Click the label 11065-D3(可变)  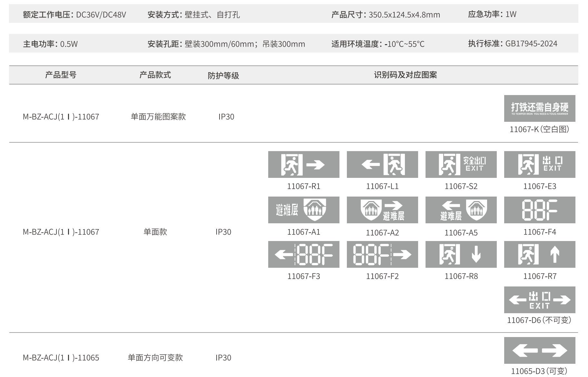click(539, 371)
